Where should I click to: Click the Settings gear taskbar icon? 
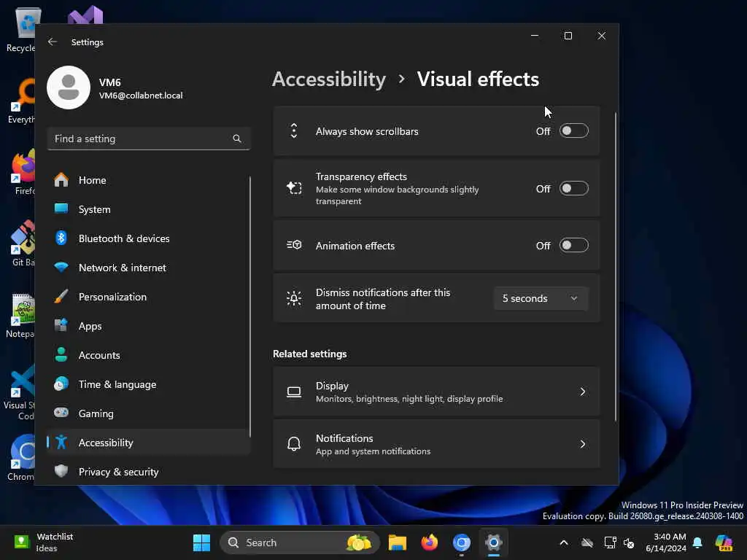click(x=494, y=542)
